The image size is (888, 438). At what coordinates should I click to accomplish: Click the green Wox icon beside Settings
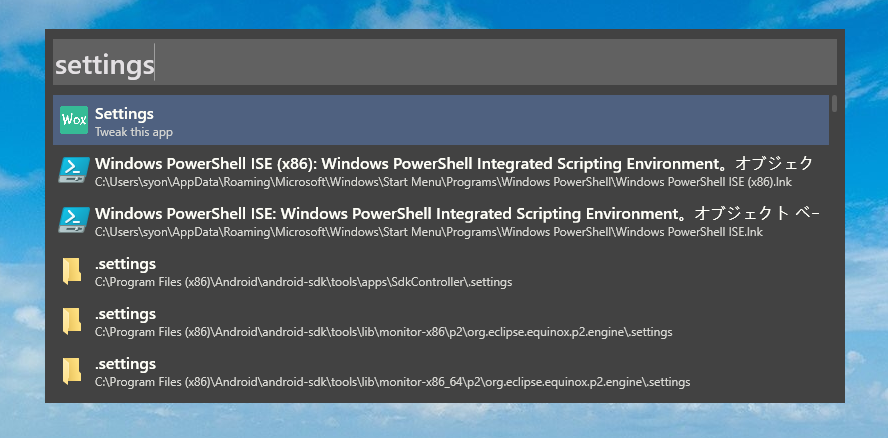pyautogui.click(x=74, y=120)
